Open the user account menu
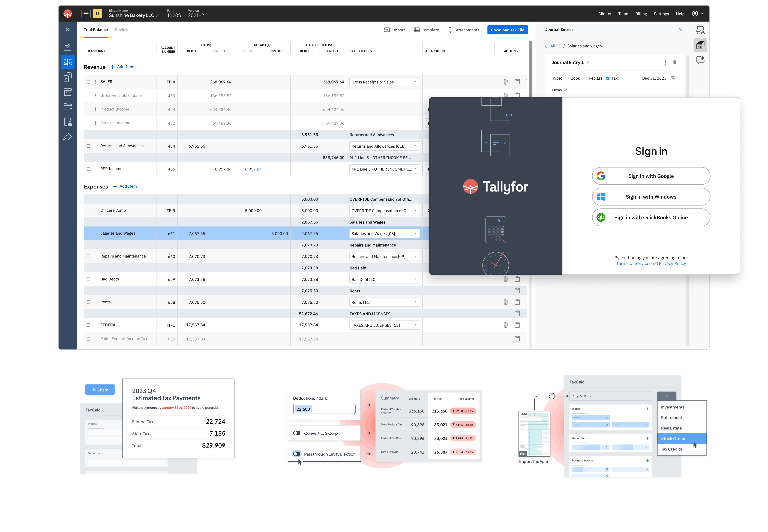The image size is (768, 532). (697, 14)
